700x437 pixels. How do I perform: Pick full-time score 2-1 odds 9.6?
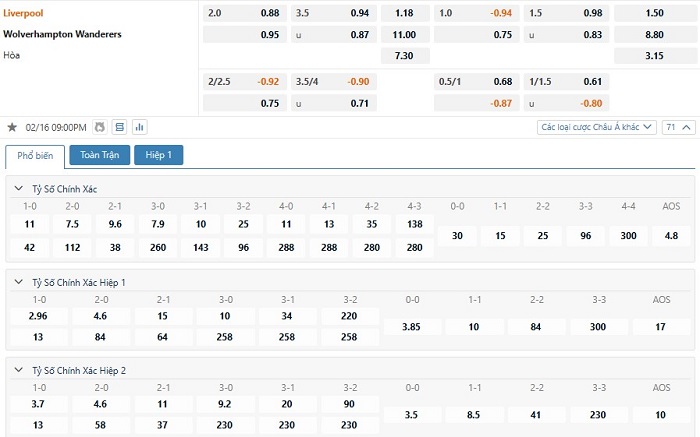115,224
